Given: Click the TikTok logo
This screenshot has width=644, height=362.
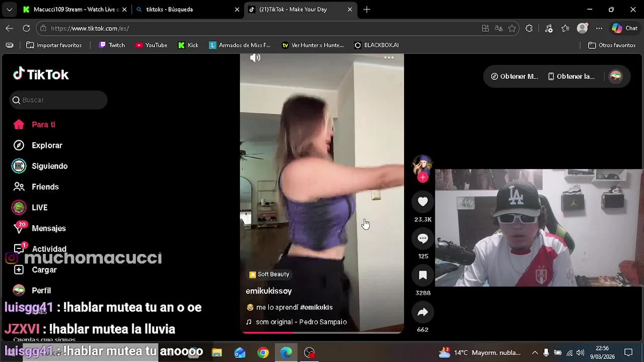Looking at the screenshot, I should [x=41, y=74].
